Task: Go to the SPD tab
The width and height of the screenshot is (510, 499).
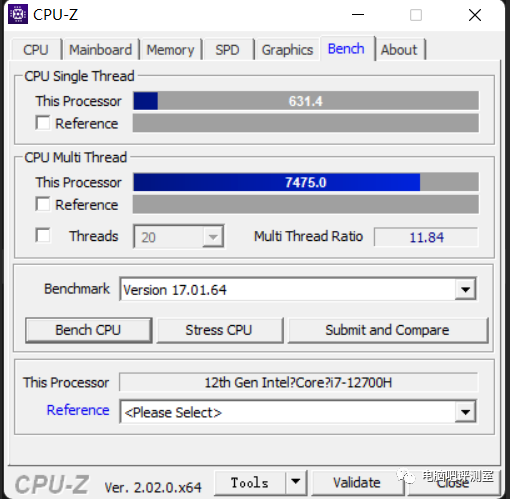Action: [x=227, y=50]
